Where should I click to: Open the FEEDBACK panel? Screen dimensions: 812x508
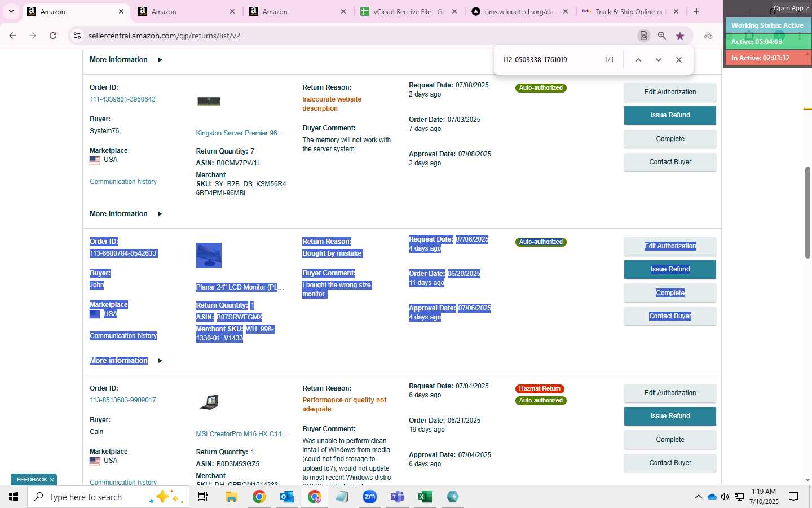32,480
